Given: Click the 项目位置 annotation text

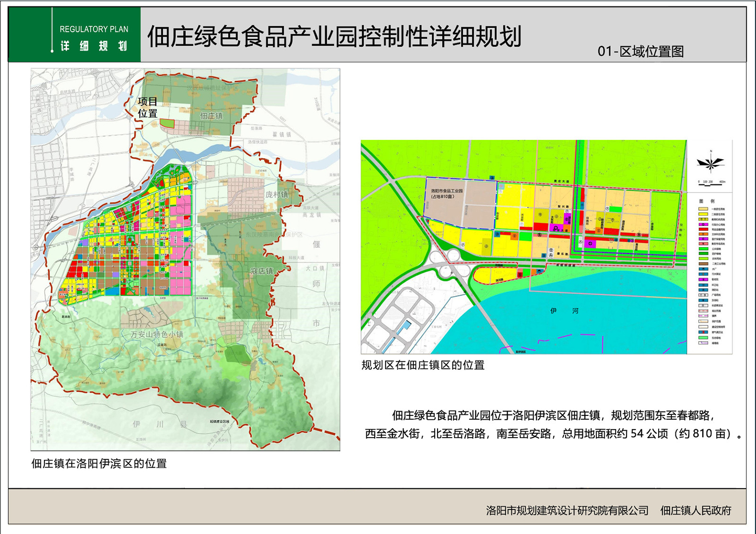Looking at the screenshot, I should coord(147,107).
